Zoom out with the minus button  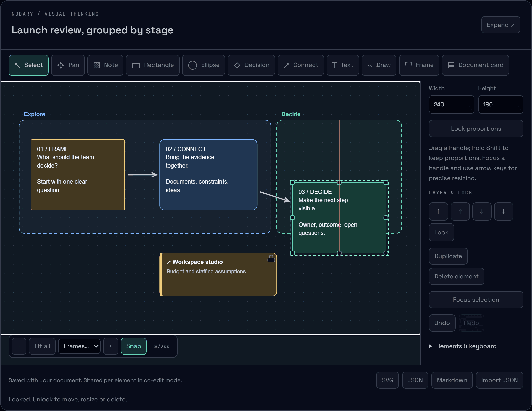(19, 346)
